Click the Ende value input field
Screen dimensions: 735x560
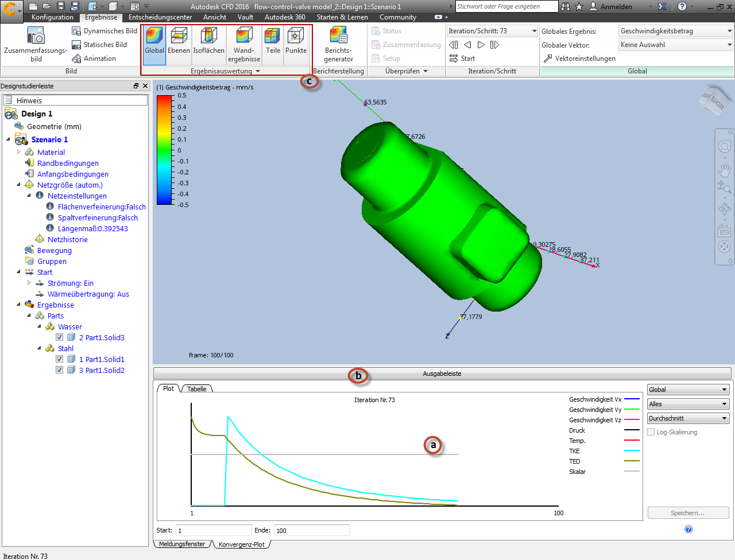(x=312, y=530)
